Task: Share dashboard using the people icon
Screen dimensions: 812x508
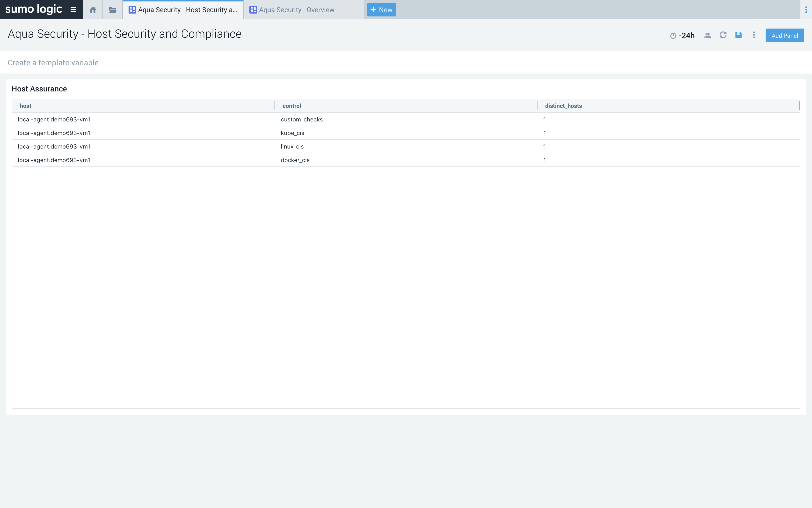Action: [x=707, y=35]
